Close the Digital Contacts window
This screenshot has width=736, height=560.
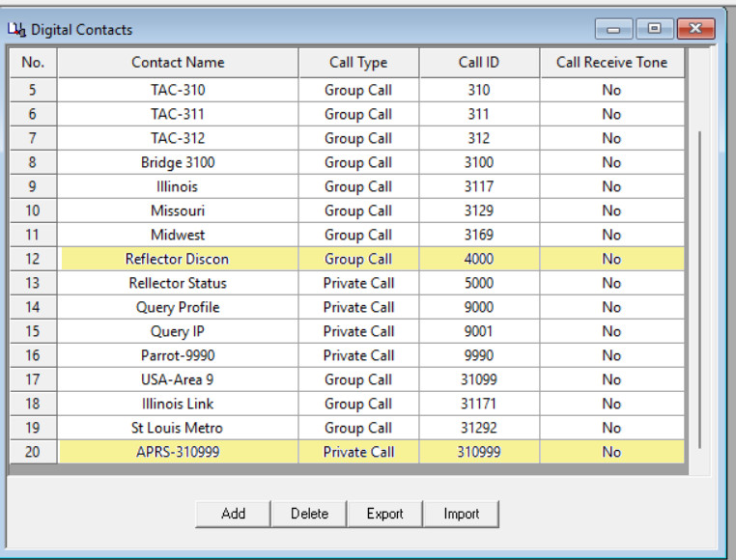[696, 29]
